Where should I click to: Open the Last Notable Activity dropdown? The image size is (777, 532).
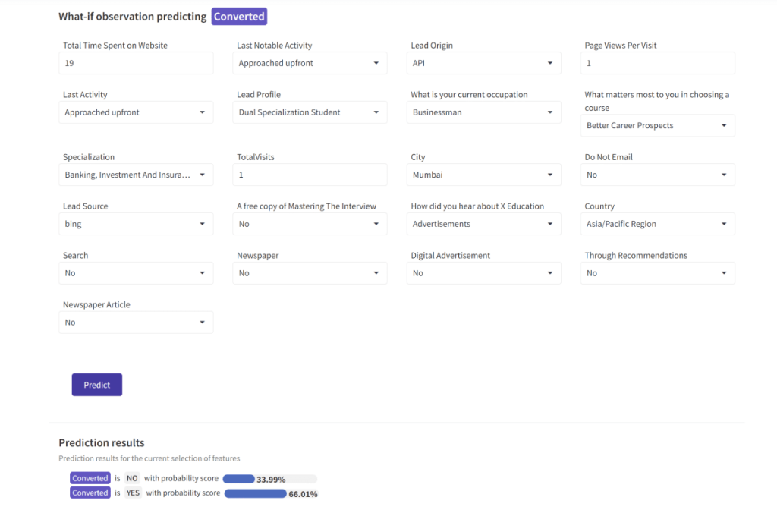(x=310, y=63)
